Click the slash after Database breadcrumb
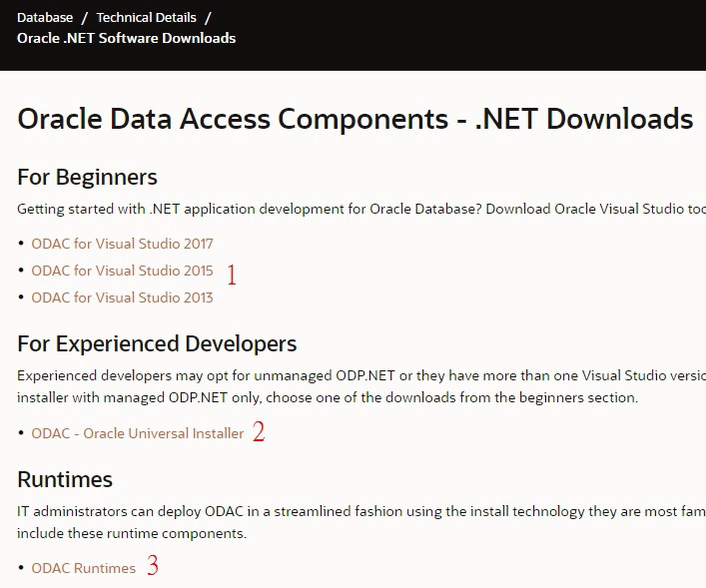This screenshot has height=588, width=706. coord(85,18)
